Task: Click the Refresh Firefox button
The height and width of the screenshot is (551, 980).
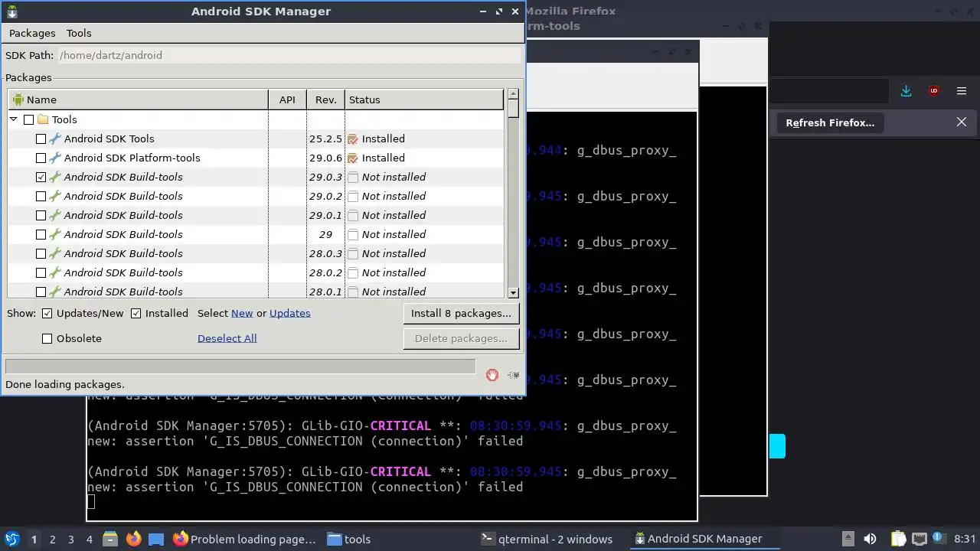Action: click(830, 122)
